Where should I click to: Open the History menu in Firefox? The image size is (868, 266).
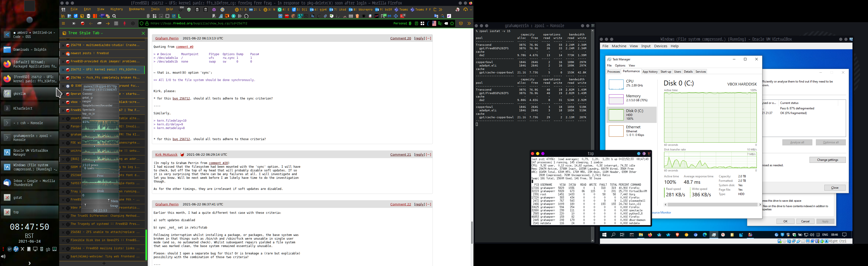117,9
